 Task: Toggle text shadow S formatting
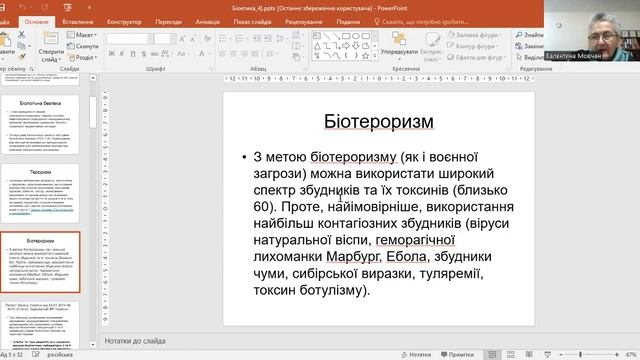pos(144,53)
